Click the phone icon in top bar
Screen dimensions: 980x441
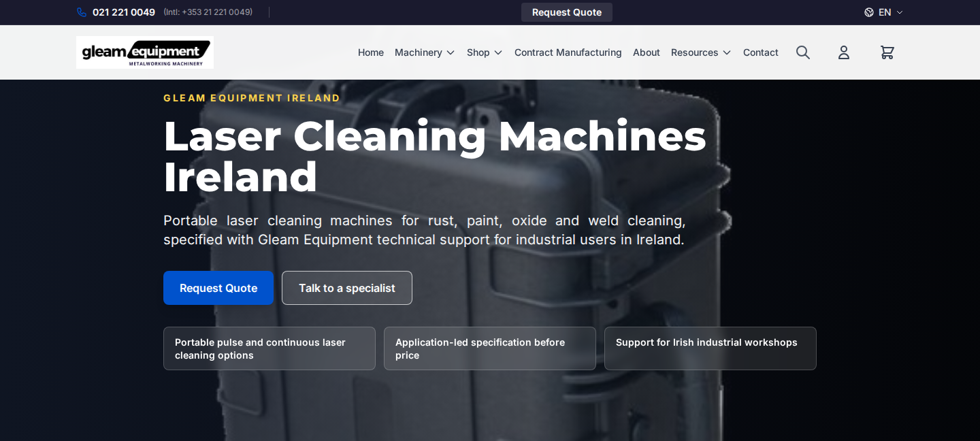click(82, 12)
